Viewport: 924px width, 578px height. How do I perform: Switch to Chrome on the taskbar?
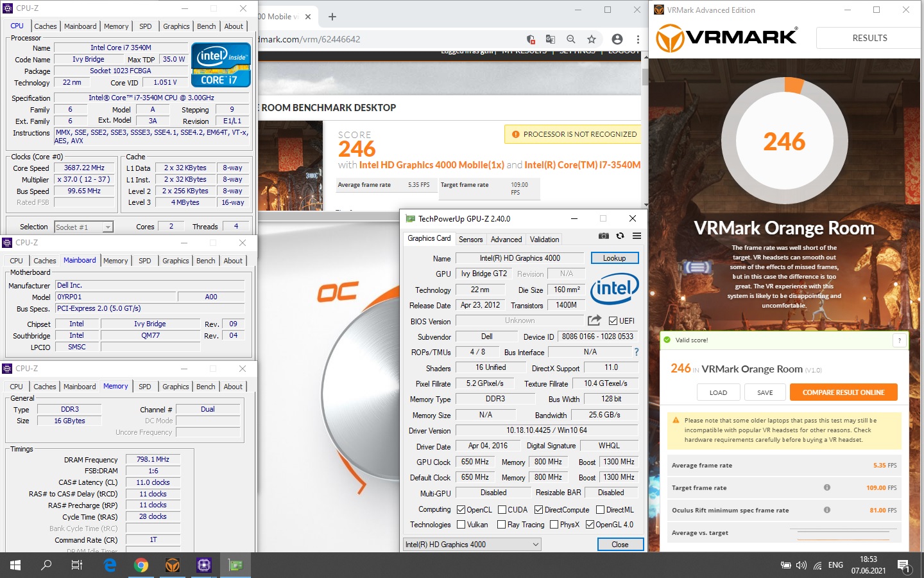click(141, 565)
